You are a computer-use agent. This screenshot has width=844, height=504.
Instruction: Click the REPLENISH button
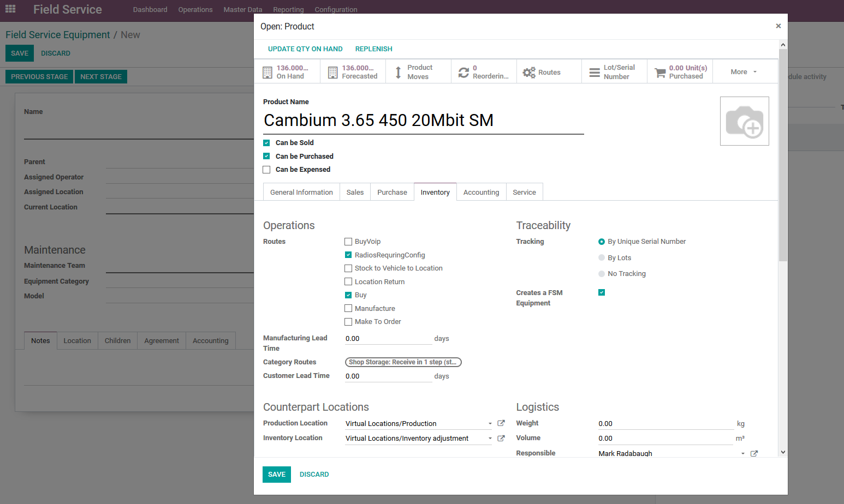click(x=373, y=49)
